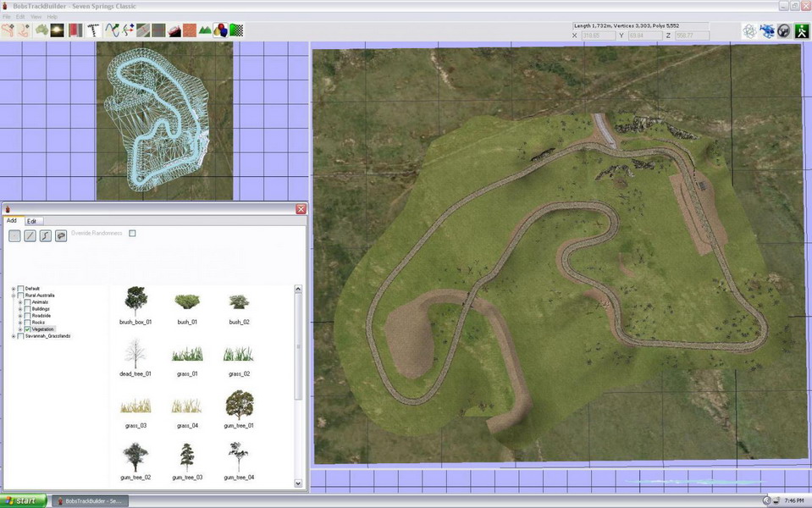Switch to the Edit tab in the panel
Image resolution: width=812 pixels, height=508 pixels.
[33, 221]
